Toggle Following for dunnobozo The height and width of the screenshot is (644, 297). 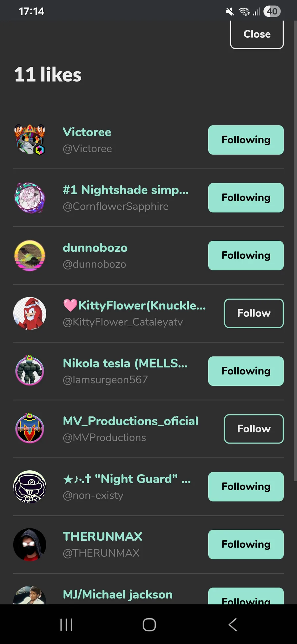(246, 256)
